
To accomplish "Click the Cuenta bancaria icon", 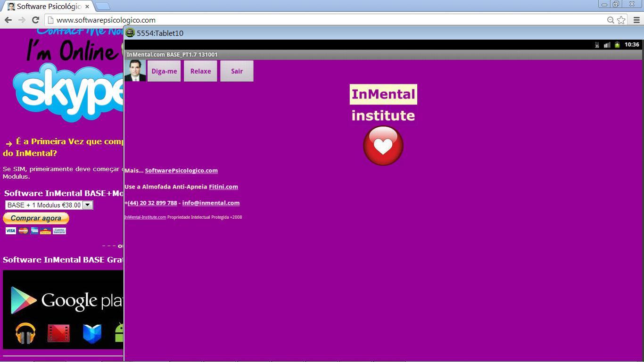I will coord(59,231).
